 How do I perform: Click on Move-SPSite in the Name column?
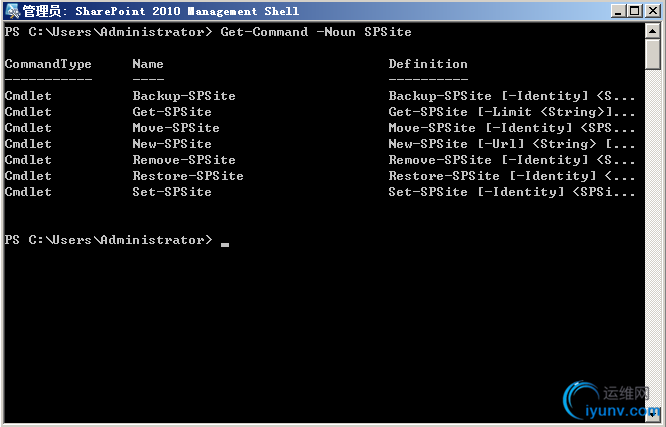176,128
